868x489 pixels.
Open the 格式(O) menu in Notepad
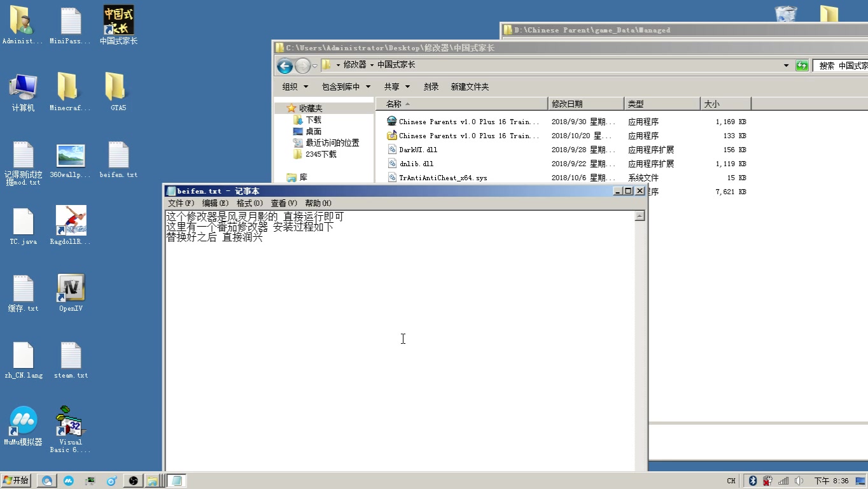[249, 203]
